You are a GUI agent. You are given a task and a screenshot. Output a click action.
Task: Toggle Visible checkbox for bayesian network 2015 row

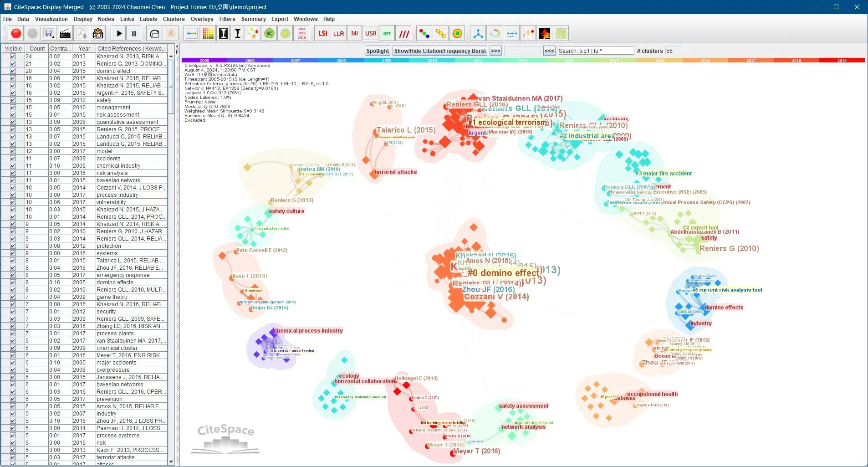13,180
